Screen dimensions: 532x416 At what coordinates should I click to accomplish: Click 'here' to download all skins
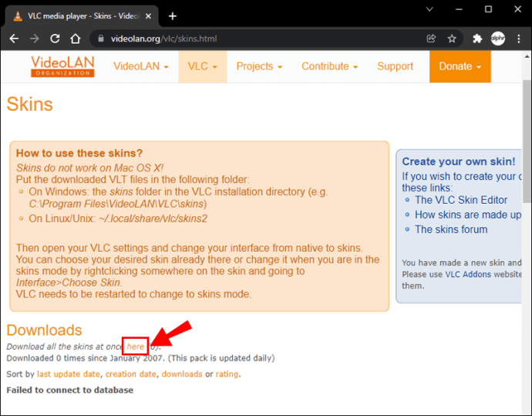click(x=136, y=347)
